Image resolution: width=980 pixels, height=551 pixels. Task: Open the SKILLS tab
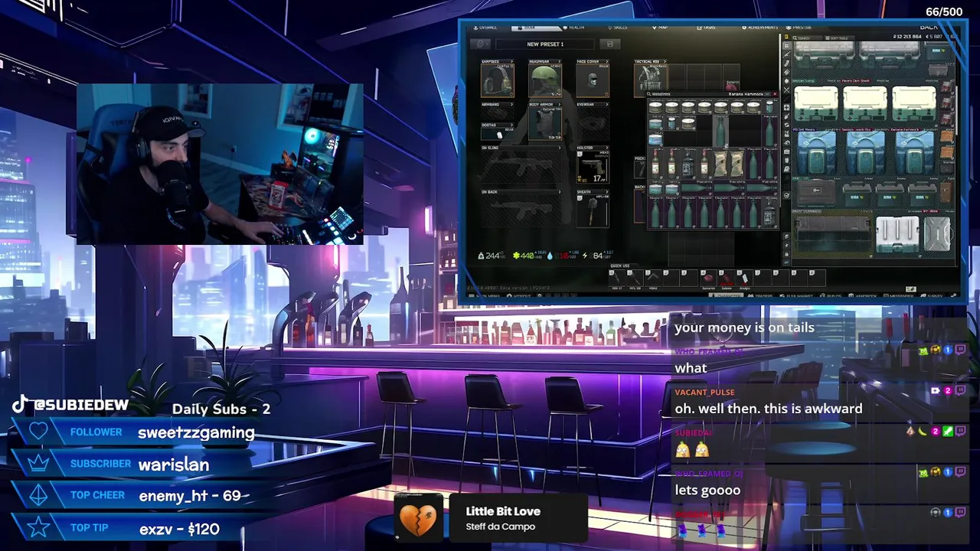(617, 27)
